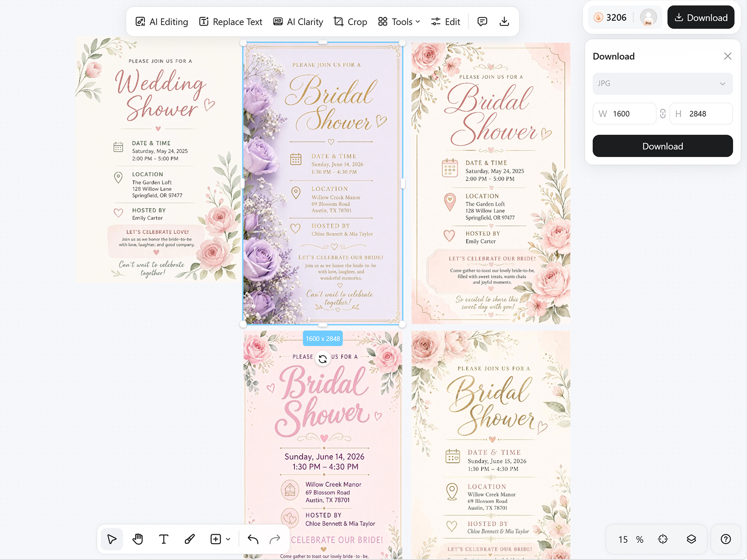Click the credits coin counter 3206
The width and height of the screenshot is (747, 560).
pyautogui.click(x=610, y=17)
